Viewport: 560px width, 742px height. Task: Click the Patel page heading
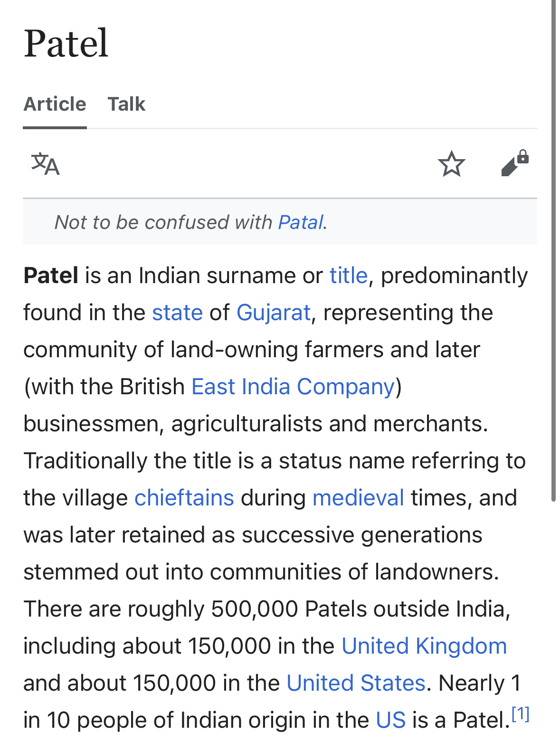tap(66, 44)
